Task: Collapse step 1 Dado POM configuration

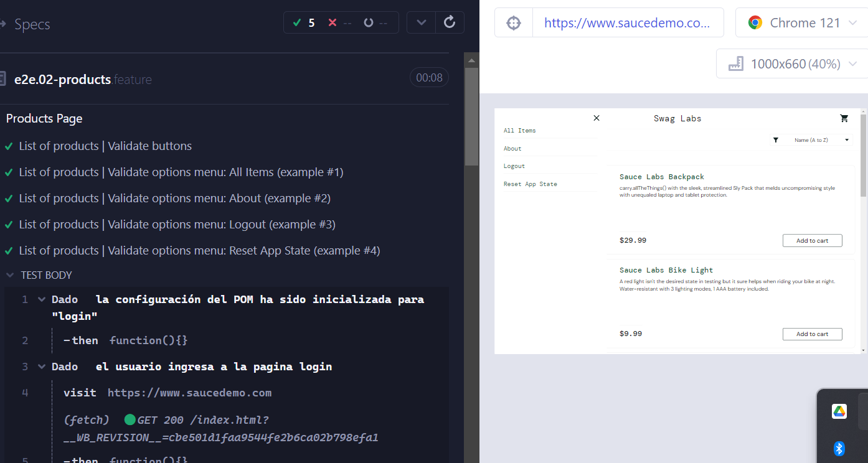Action: (x=42, y=299)
